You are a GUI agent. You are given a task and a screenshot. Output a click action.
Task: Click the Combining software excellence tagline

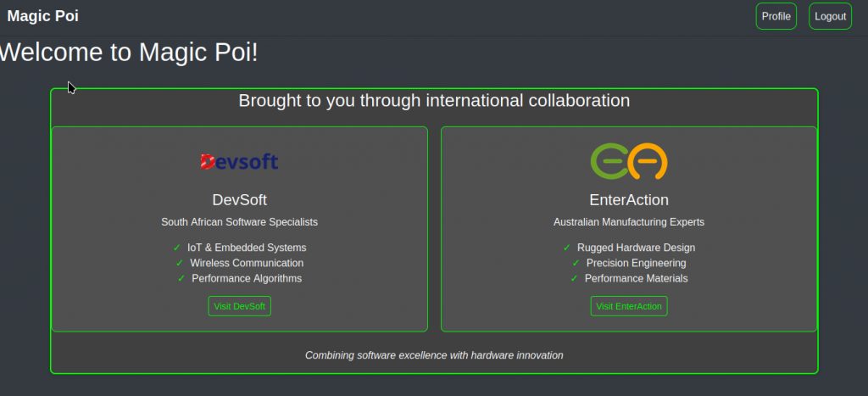pyautogui.click(x=434, y=355)
